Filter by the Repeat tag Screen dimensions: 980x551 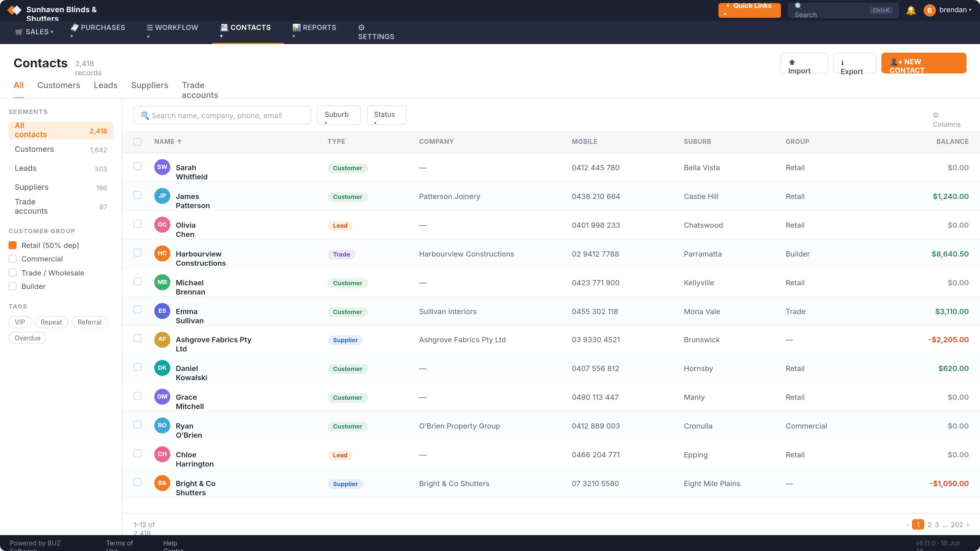point(51,322)
